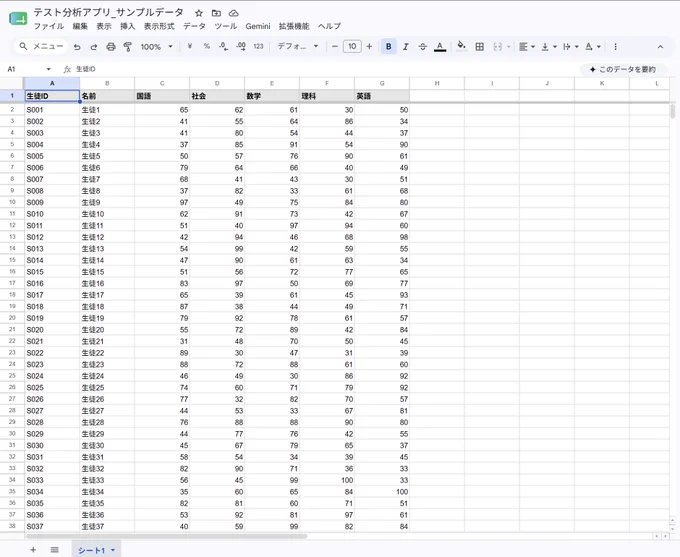
Task: Open the text color picker
Action: tap(440, 46)
